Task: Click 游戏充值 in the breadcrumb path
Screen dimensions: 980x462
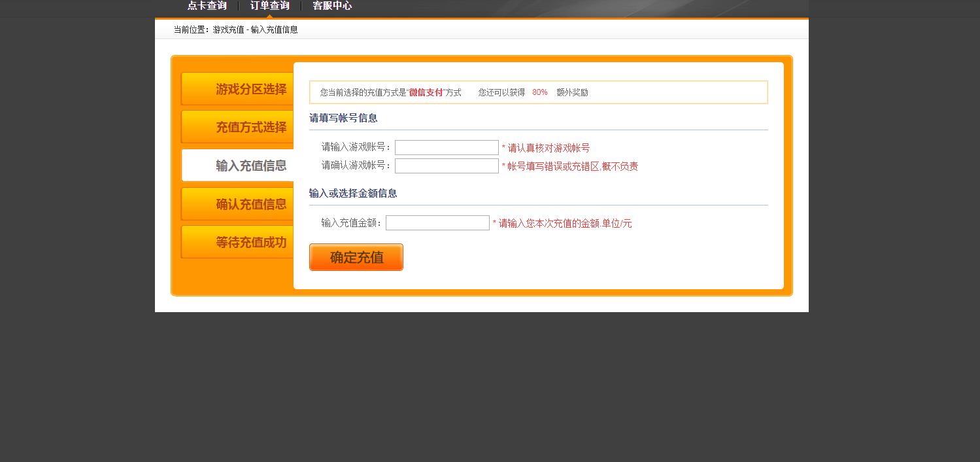Action: [228, 30]
